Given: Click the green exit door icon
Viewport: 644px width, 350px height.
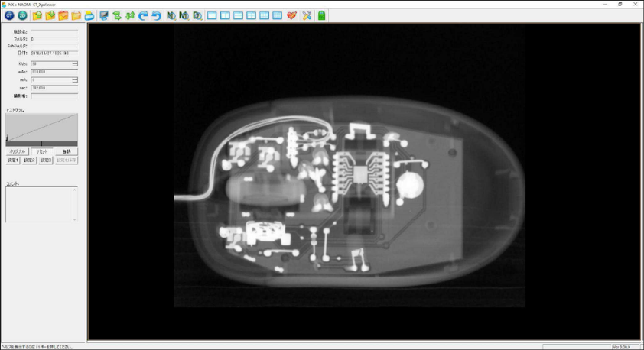Looking at the screenshot, I should (321, 15).
